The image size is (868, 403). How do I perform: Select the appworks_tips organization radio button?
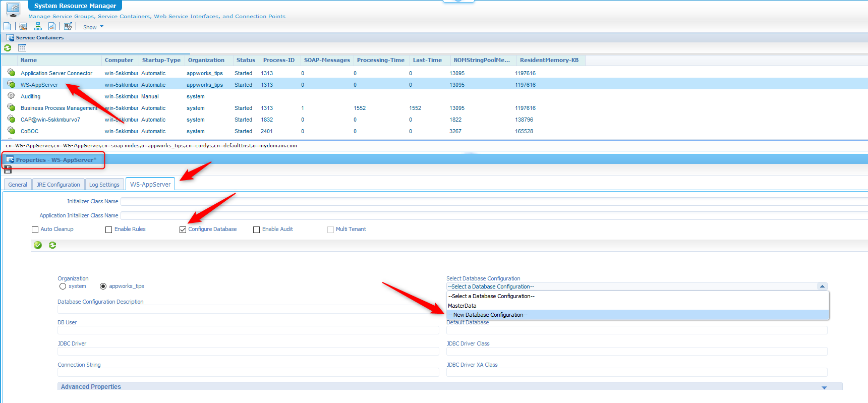pos(103,286)
